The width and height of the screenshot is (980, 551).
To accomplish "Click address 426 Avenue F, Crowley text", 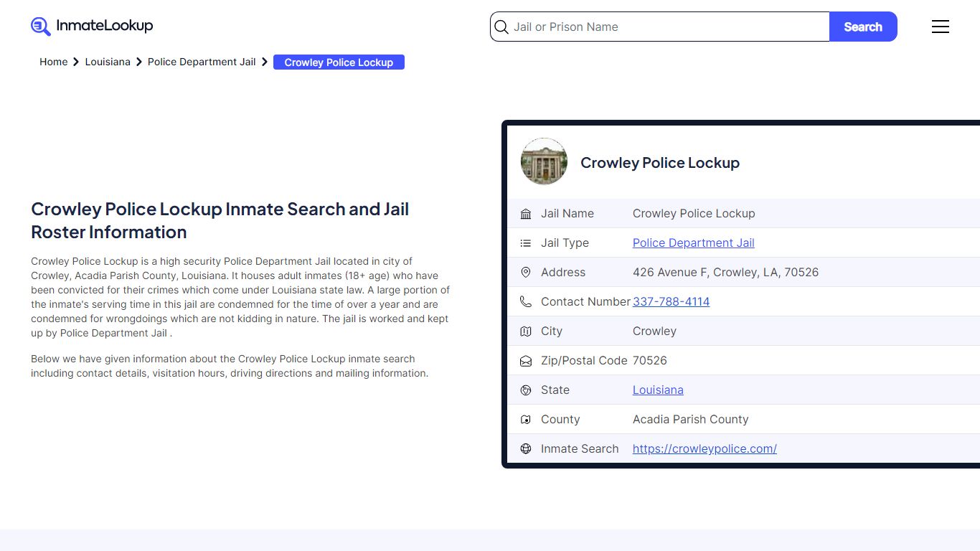I will [725, 273].
